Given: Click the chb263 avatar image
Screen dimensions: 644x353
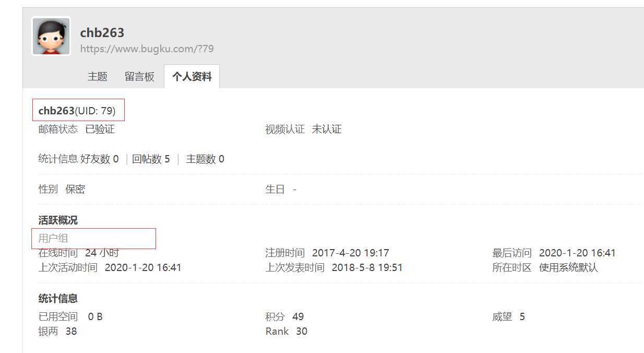Looking at the screenshot, I should coord(51,36).
